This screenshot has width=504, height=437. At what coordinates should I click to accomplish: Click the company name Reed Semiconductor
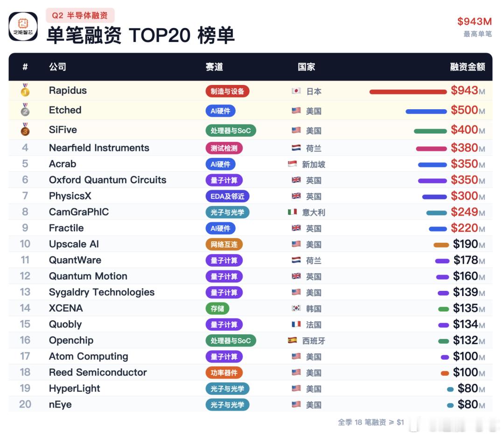[98, 372]
